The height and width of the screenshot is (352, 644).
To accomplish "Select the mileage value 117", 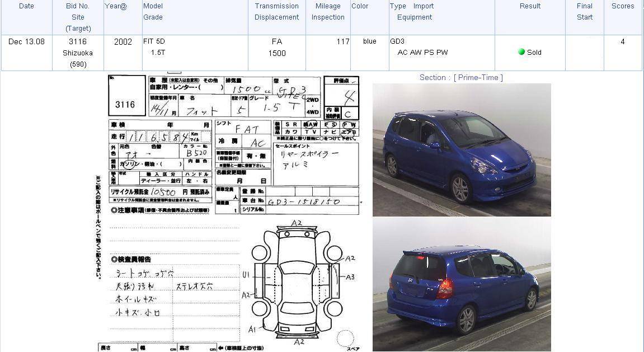I will pos(343,41).
